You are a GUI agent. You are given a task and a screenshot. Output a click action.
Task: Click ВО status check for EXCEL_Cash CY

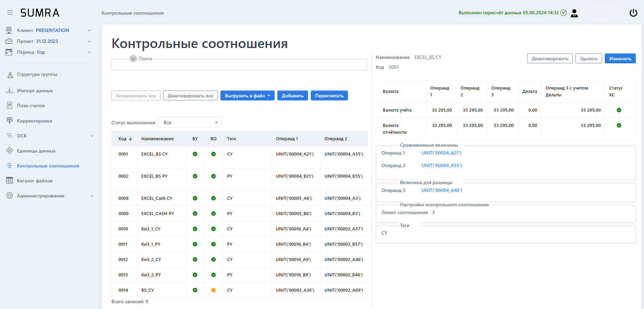coord(213,198)
